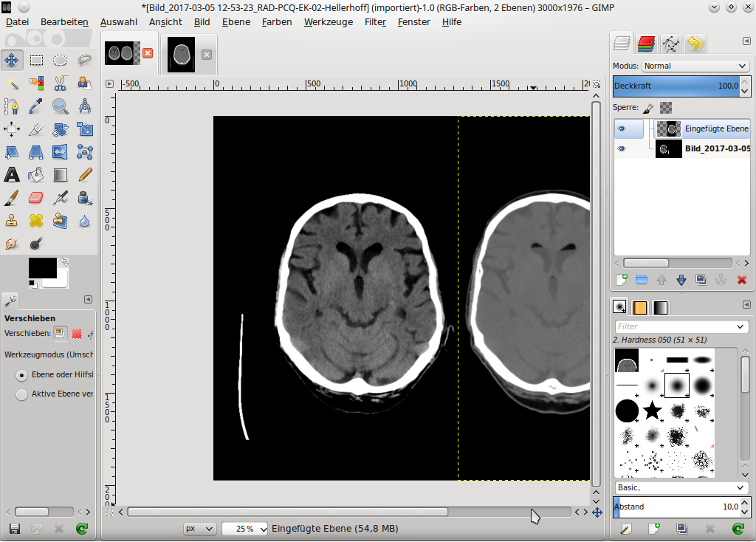Open the Modus Normal dropdown
Image resolution: width=756 pixels, height=542 pixels.
pyautogui.click(x=695, y=66)
